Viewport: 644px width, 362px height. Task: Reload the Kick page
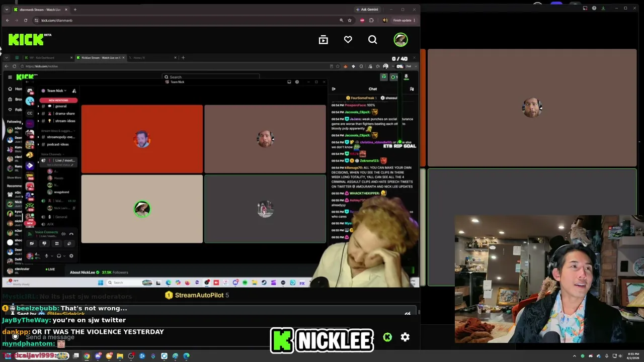[x=25, y=20]
